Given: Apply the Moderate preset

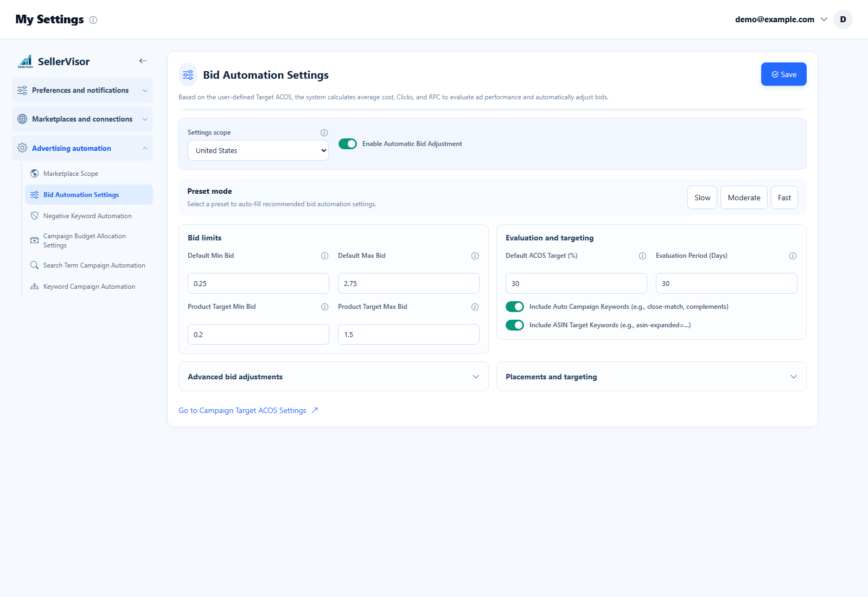Looking at the screenshot, I should point(744,198).
